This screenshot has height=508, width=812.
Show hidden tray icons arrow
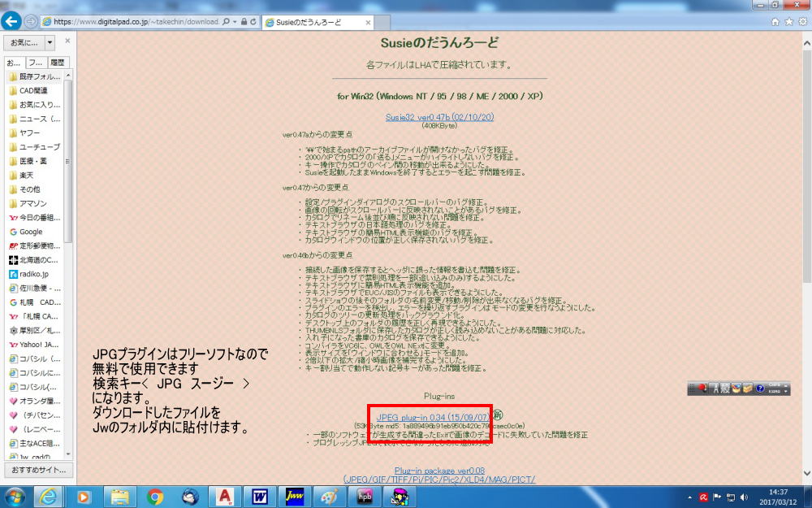pos(690,497)
